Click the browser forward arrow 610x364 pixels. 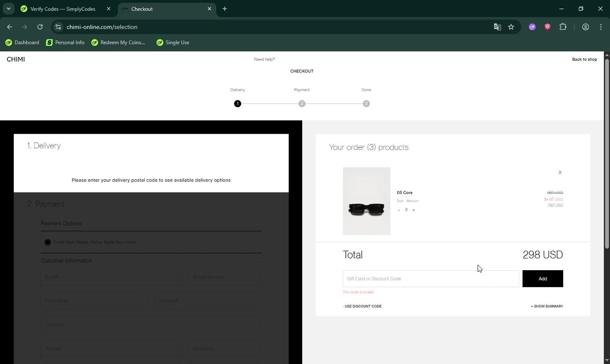25,27
